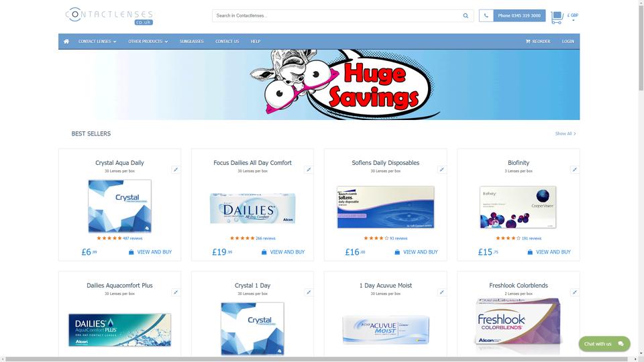Click the pin icon on Crystal 1 Day
644x362 pixels.
pyautogui.click(x=309, y=292)
